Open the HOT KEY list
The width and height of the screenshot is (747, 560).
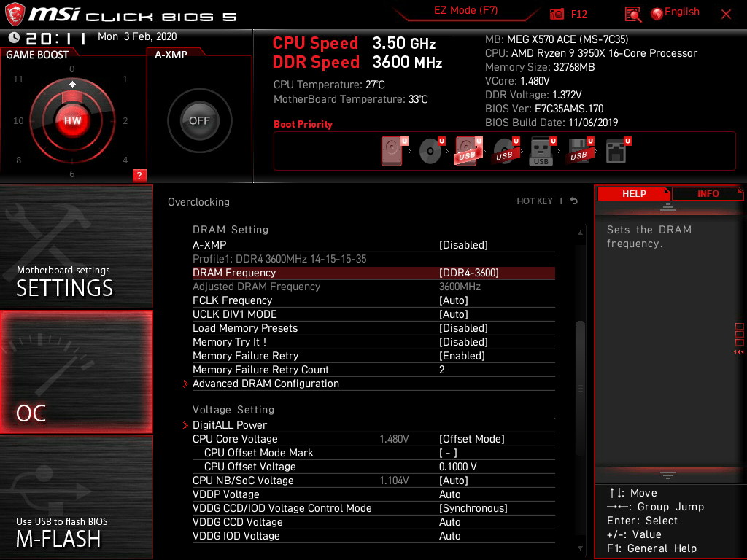(535, 201)
